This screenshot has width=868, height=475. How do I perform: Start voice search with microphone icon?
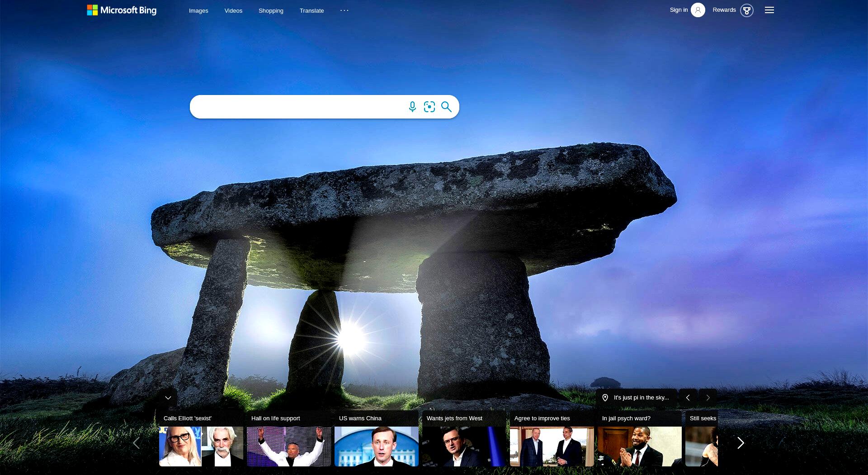click(412, 107)
